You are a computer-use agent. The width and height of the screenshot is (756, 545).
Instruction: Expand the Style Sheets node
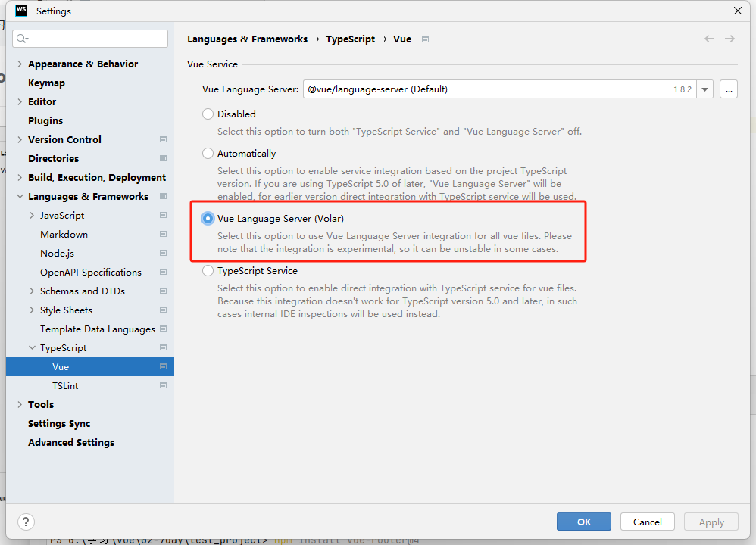point(32,310)
